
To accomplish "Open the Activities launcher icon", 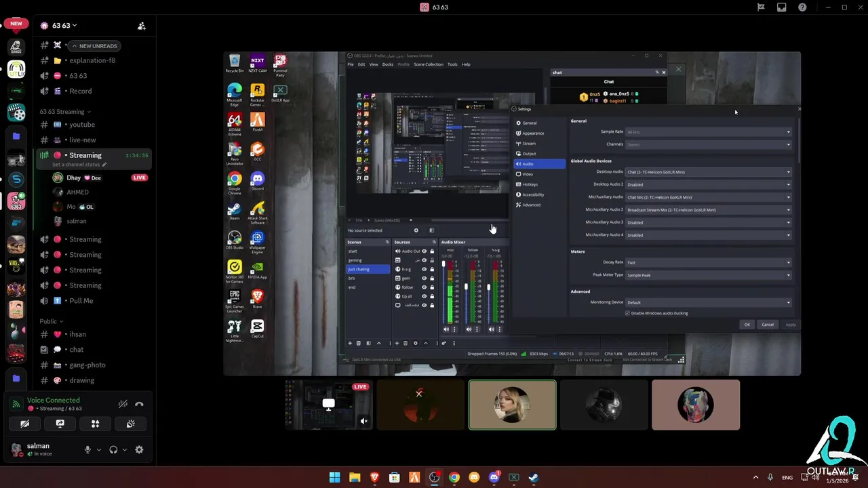I will (95, 424).
